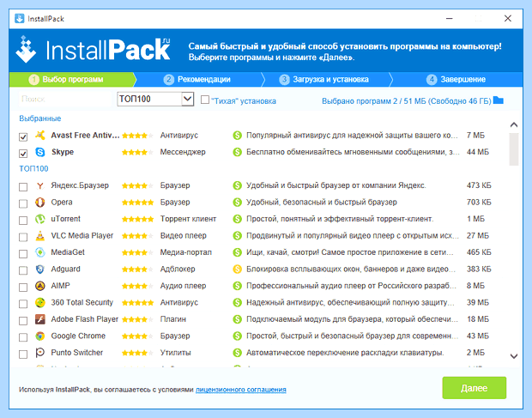Check the uTorrent checkbox
The width and height of the screenshot is (532, 418).
(23, 221)
